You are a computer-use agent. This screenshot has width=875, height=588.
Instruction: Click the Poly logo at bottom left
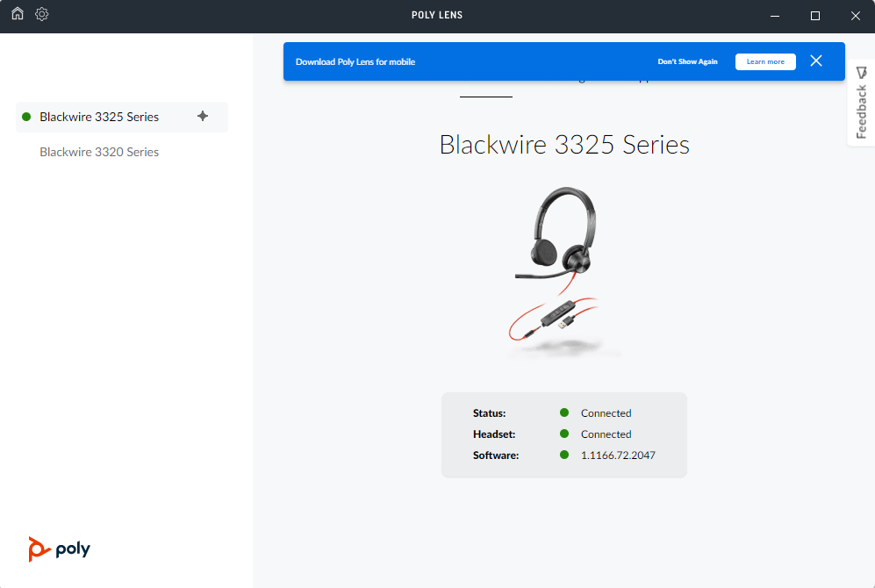tap(59, 549)
